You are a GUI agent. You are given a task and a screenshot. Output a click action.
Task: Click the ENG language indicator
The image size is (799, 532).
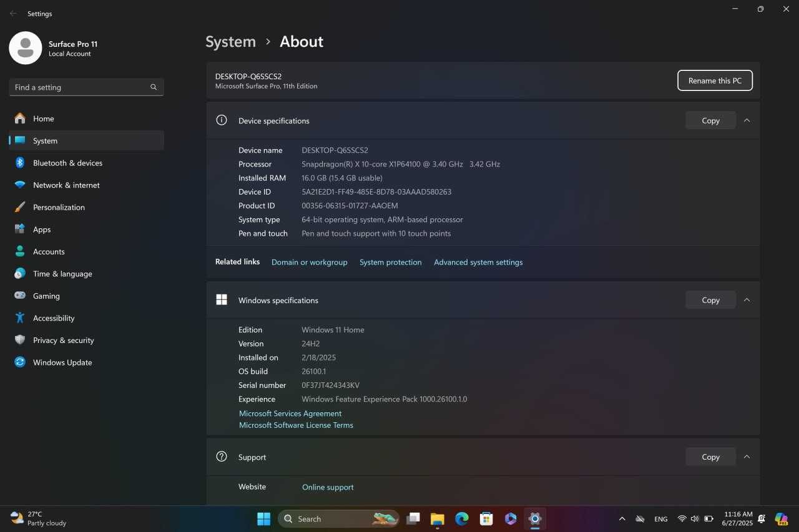point(661,519)
